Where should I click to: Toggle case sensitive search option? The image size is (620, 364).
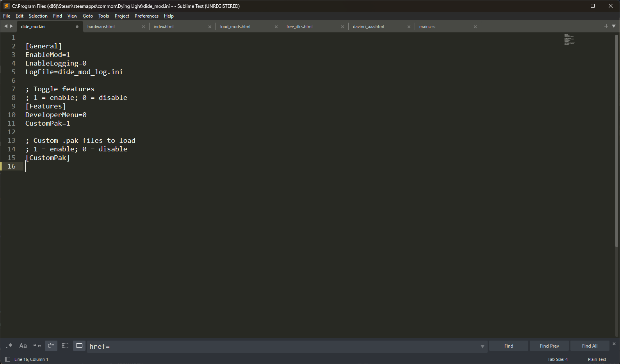click(x=23, y=346)
